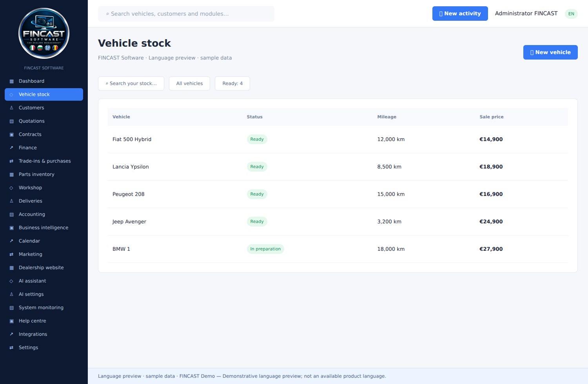This screenshot has width=588, height=384.
Task: Click the 8,500 km mileage value
Action: [389, 167]
